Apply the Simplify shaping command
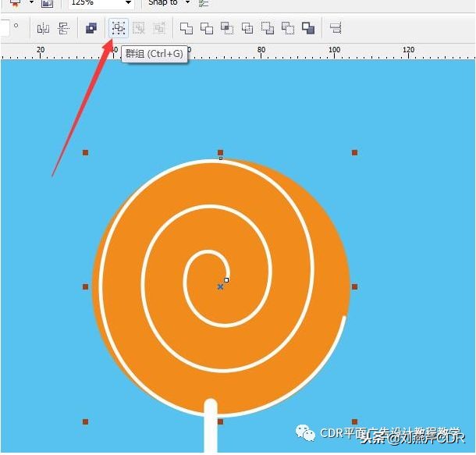This screenshot has width=476, height=455. point(247,29)
